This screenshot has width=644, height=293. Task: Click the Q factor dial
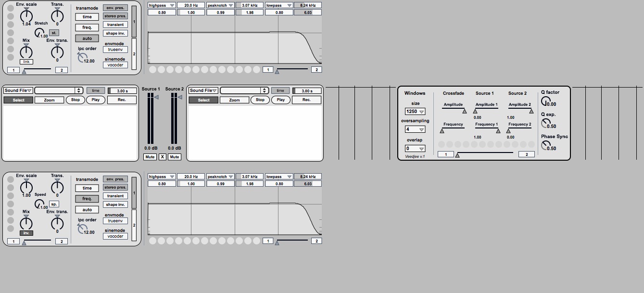click(546, 101)
